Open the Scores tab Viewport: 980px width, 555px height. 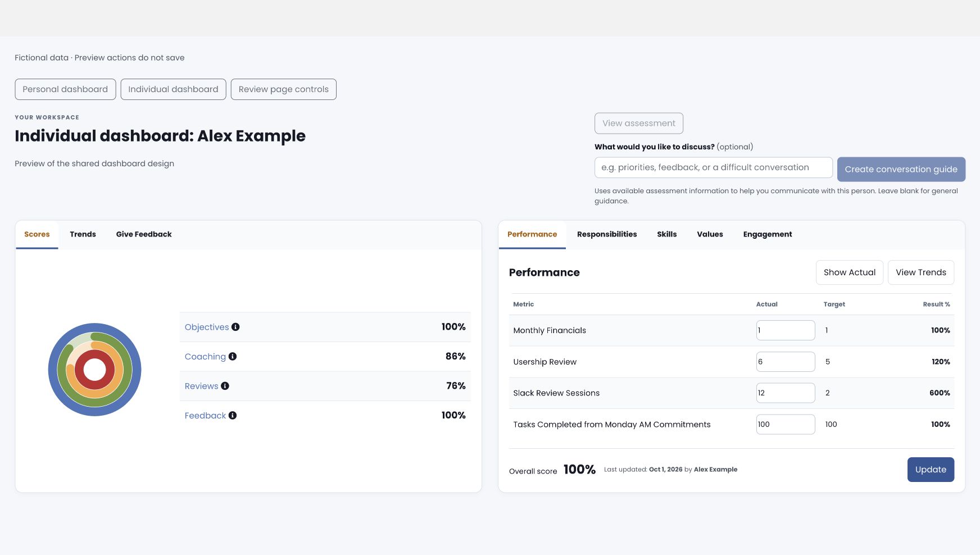coord(37,234)
